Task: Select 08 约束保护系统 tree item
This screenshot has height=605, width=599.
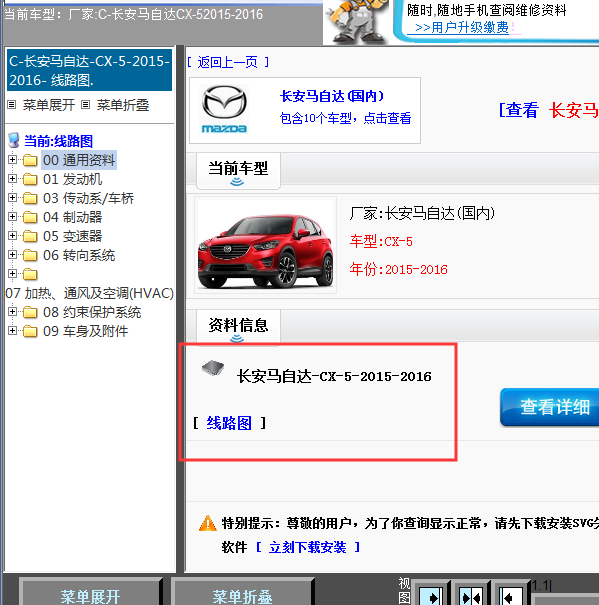Action: tap(92, 312)
